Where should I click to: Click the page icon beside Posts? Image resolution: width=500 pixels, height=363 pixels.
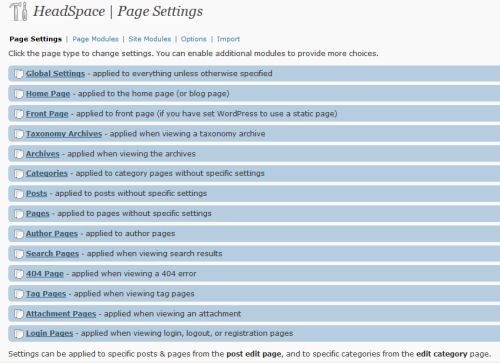click(x=19, y=194)
